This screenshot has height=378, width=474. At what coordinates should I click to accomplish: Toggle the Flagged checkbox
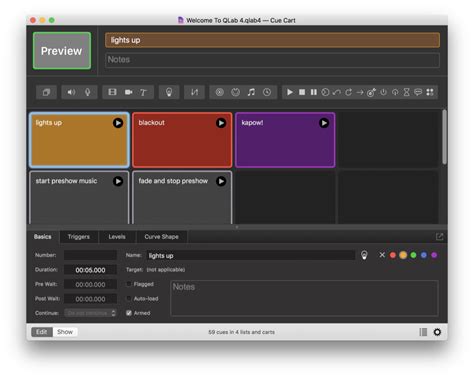[x=129, y=284]
